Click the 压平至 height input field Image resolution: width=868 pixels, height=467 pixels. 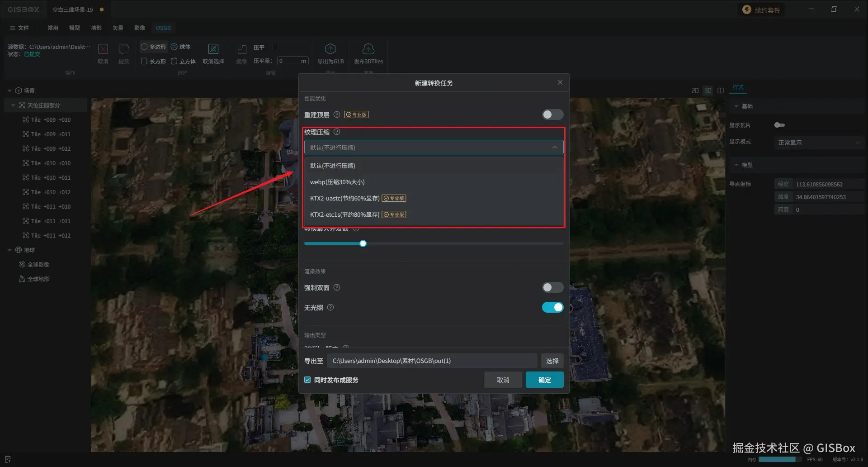point(292,61)
